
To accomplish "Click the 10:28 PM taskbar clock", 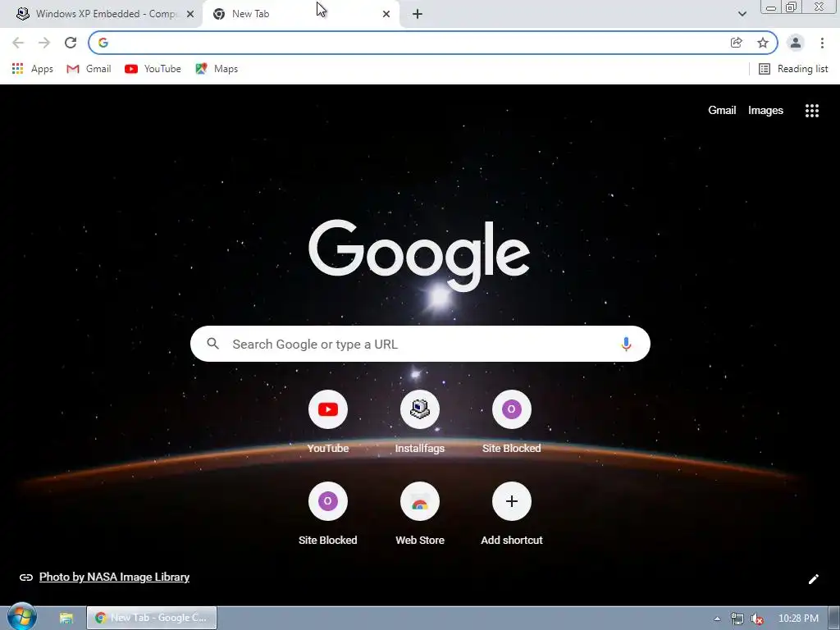I will [798, 619].
